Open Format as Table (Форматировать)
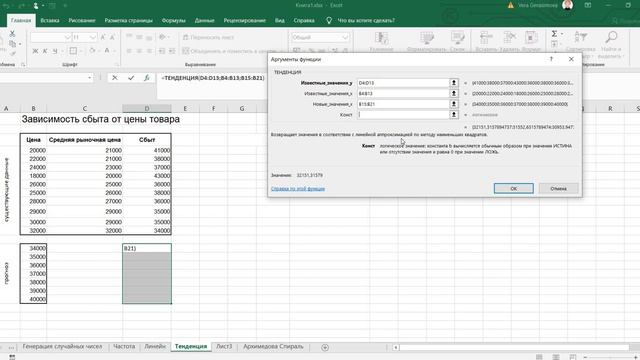The width and height of the screenshot is (640, 360). (x=427, y=42)
